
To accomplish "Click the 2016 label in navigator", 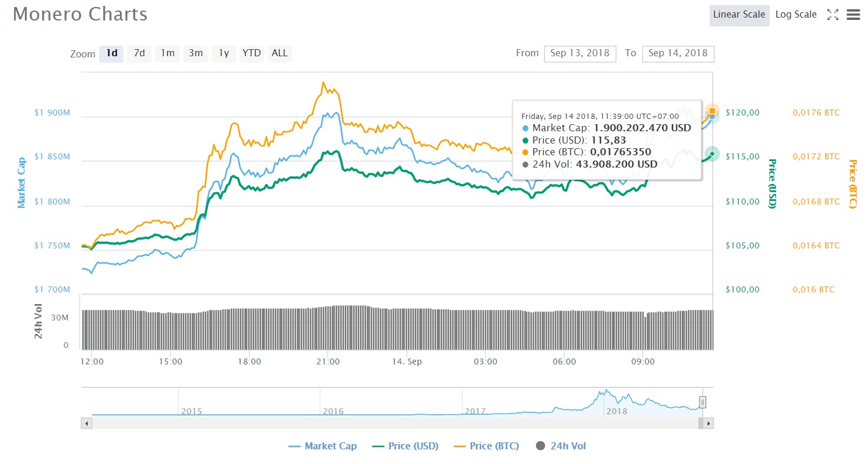I will click(334, 411).
